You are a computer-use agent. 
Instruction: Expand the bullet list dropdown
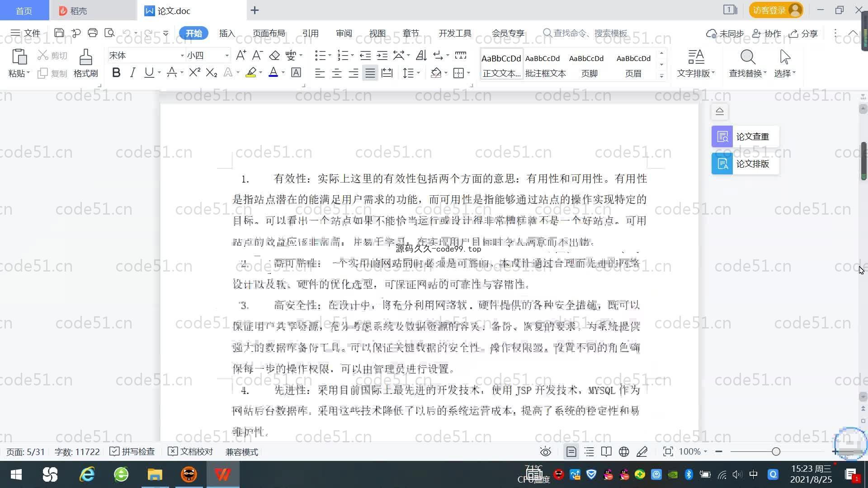pyautogui.click(x=330, y=55)
